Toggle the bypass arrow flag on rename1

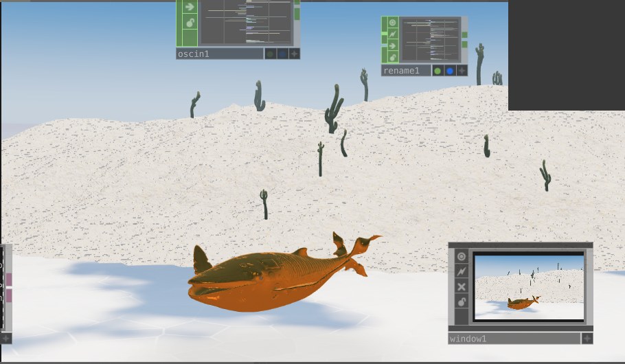coord(393,46)
